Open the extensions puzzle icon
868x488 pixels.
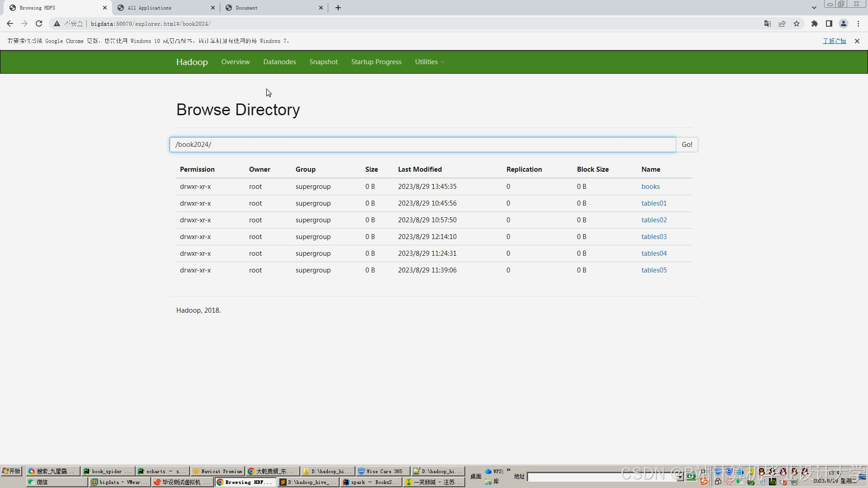point(814,23)
